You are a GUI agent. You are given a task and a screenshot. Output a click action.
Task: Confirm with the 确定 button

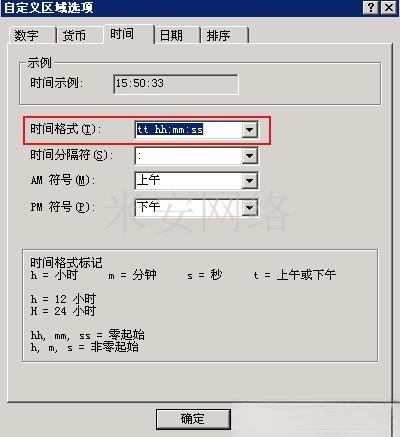pyautogui.click(x=193, y=419)
